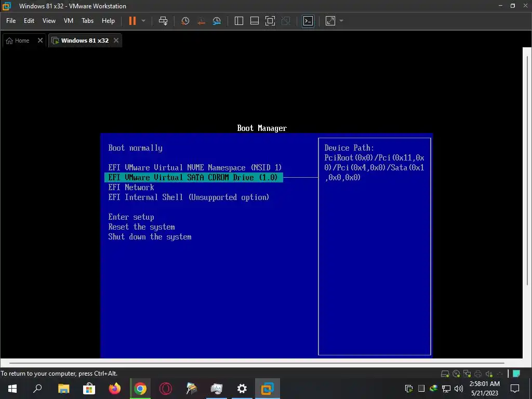Click the network adapter status icon

[x=467, y=374]
